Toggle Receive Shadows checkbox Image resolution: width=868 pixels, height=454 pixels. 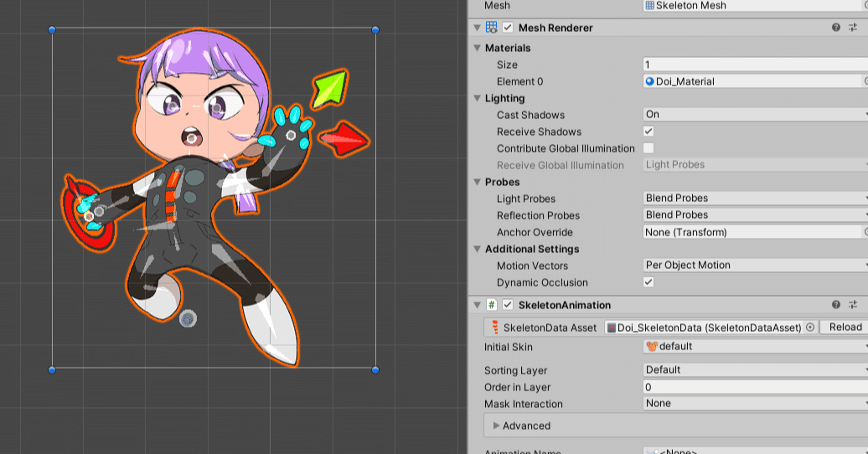[x=648, y=132]
